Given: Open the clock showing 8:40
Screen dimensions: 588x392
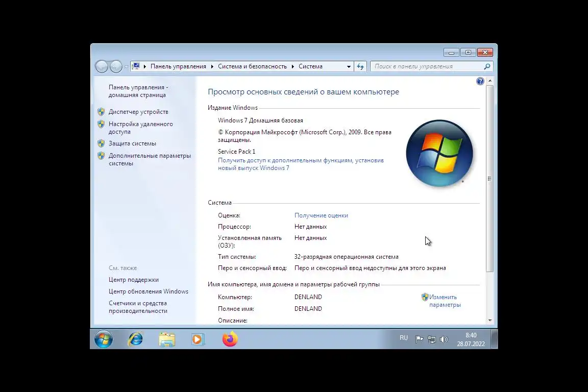Looking at the screenshot, I should (x=471, y=339).
